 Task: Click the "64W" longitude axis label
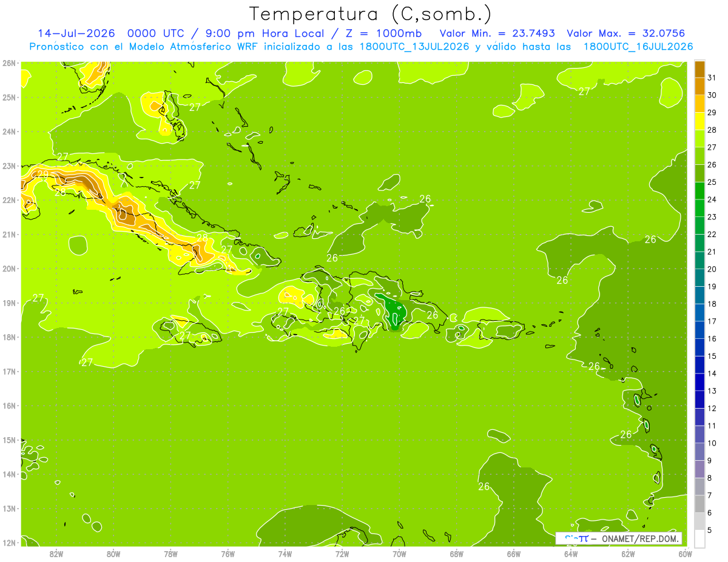click(x=570, y=554)
